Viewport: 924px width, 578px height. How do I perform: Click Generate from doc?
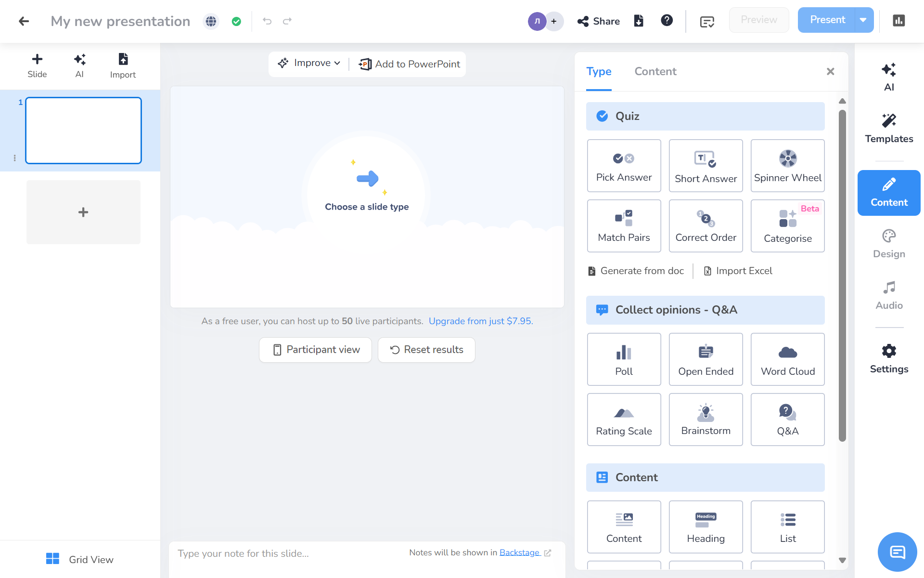636,271
